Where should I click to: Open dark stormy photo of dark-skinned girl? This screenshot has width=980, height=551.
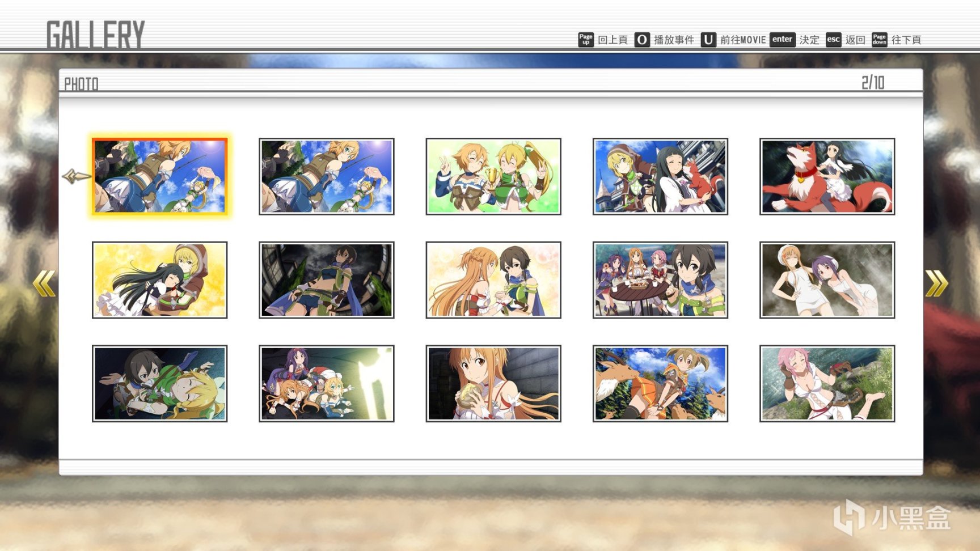coord(327,280)
